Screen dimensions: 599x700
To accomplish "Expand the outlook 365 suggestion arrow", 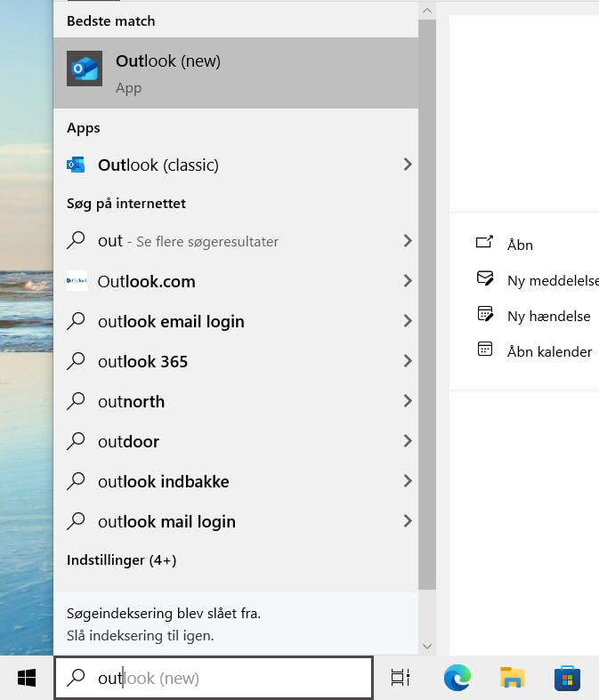I will coord(408,361).
